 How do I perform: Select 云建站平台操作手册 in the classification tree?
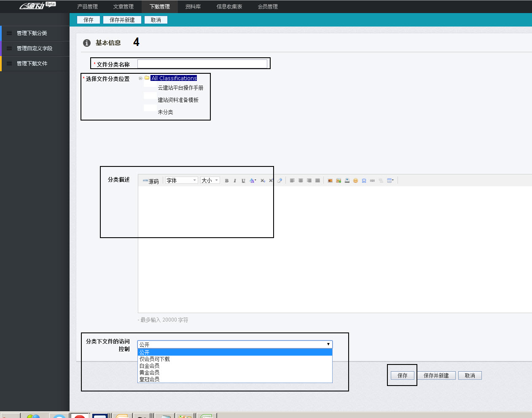click(x=180, y=88)
